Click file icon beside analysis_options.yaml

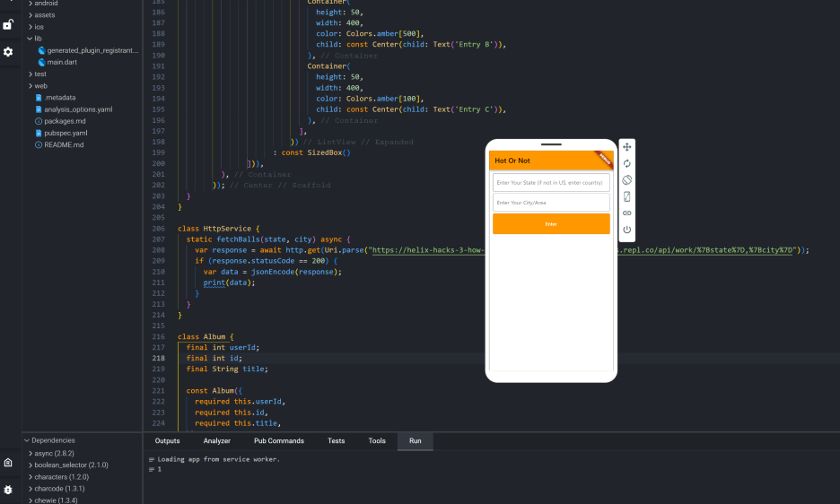[x=39, y=109]
